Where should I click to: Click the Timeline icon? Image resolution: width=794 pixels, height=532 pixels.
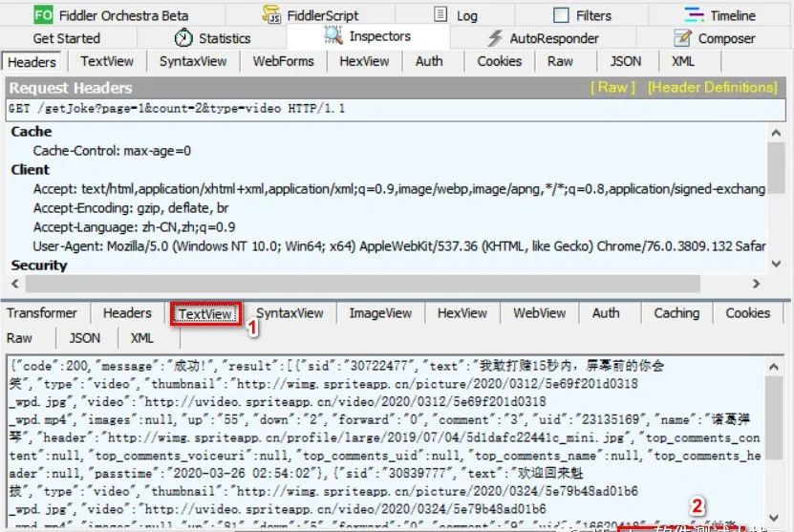tap(695, 14)
